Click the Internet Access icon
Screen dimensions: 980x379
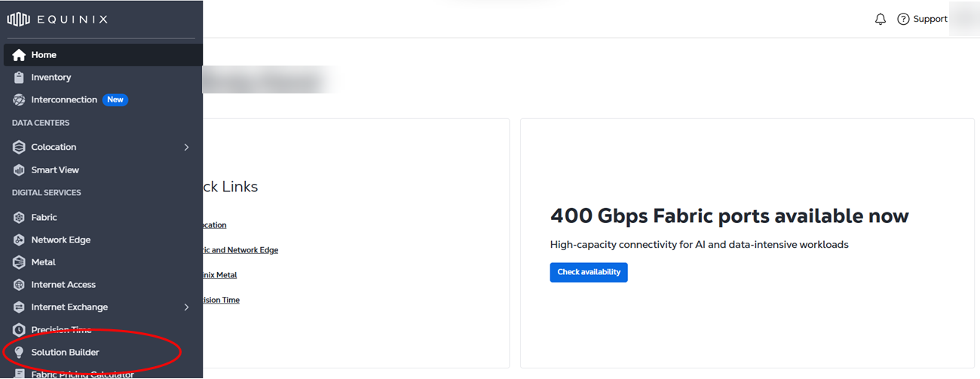click(x=19, y=285)
